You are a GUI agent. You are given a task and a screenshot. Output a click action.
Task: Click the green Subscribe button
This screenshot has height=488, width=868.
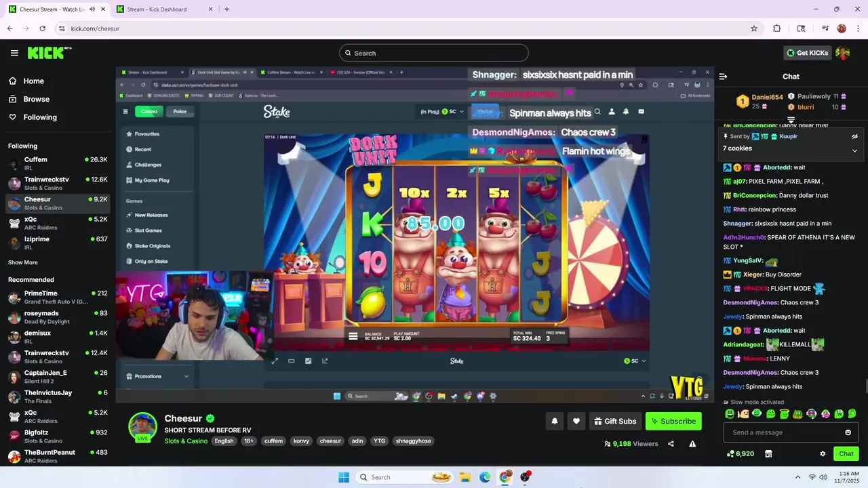(673, 421)
